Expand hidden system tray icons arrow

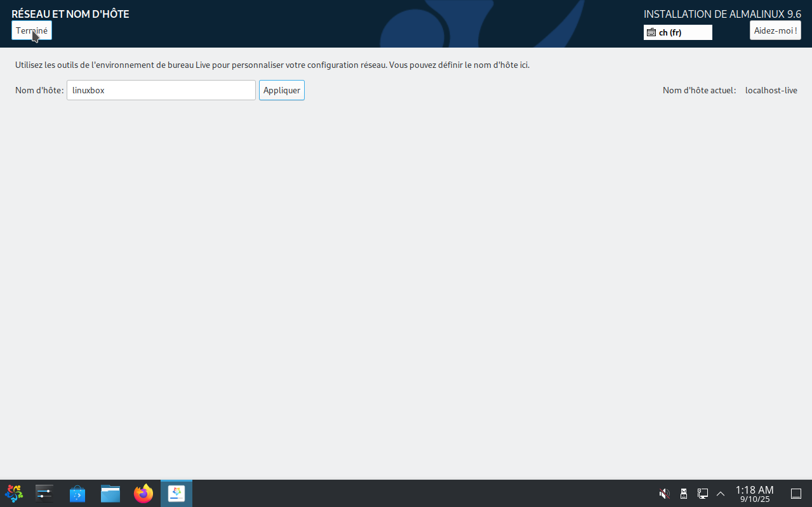pos(721,493)
